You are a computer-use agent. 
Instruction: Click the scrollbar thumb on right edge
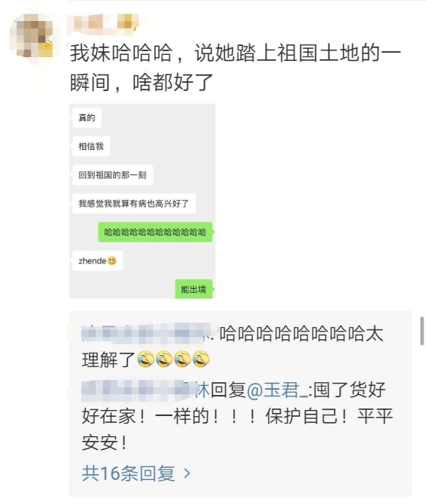pyautogui.click(x=421, y=331)
